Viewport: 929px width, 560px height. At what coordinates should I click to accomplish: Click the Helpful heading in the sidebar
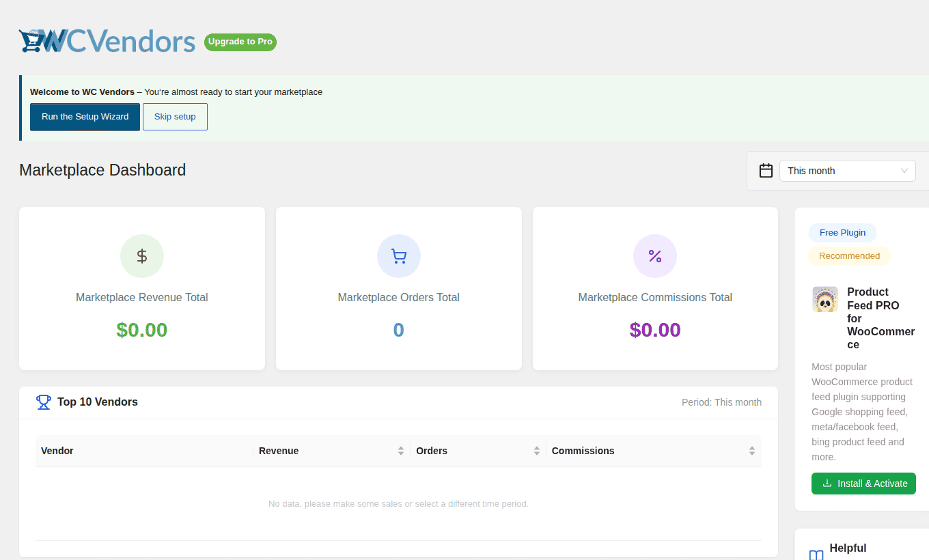point(848,548)
